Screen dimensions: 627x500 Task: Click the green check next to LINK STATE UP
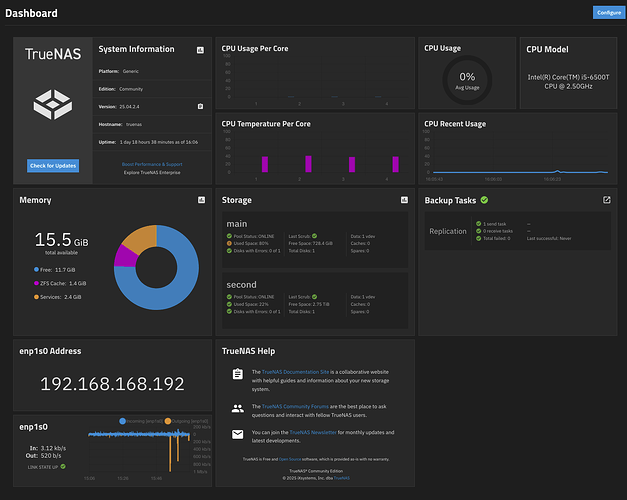(63, 466)
